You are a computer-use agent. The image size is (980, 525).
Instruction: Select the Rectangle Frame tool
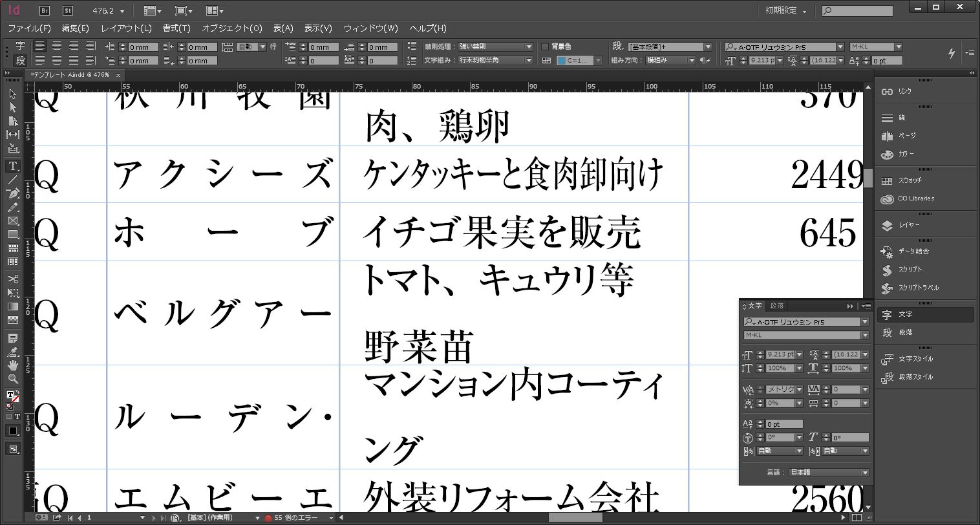click(x=12, y=221)
